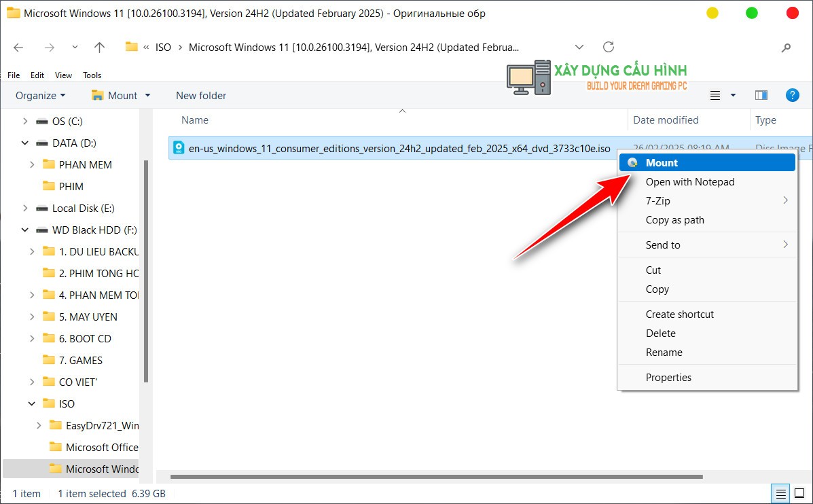Viewport: 813px width, 504px height.
Task: Create a New folder
Action: [x=201, y=95]
